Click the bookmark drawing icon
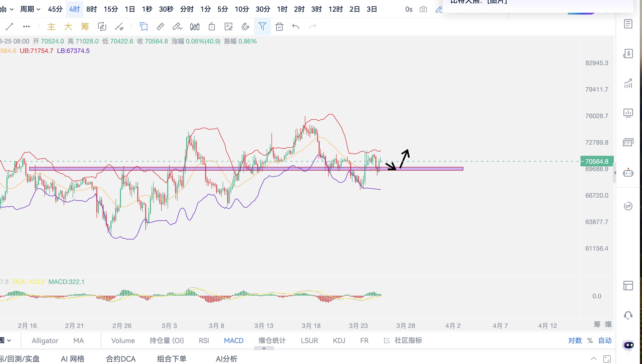Screen dimensions: 642x364 (144, 26)
